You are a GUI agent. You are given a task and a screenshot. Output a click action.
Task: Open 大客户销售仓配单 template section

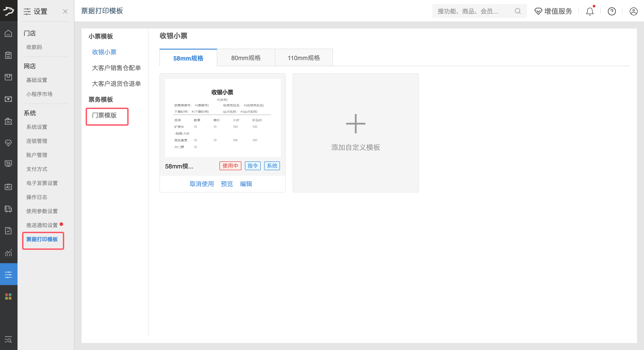click(117, 68)
